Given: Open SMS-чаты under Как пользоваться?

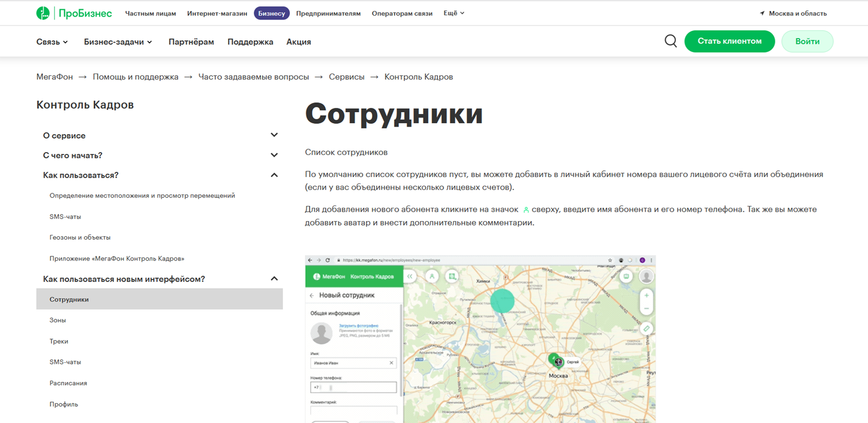Looking at the screenshot, I should [65, 216].
